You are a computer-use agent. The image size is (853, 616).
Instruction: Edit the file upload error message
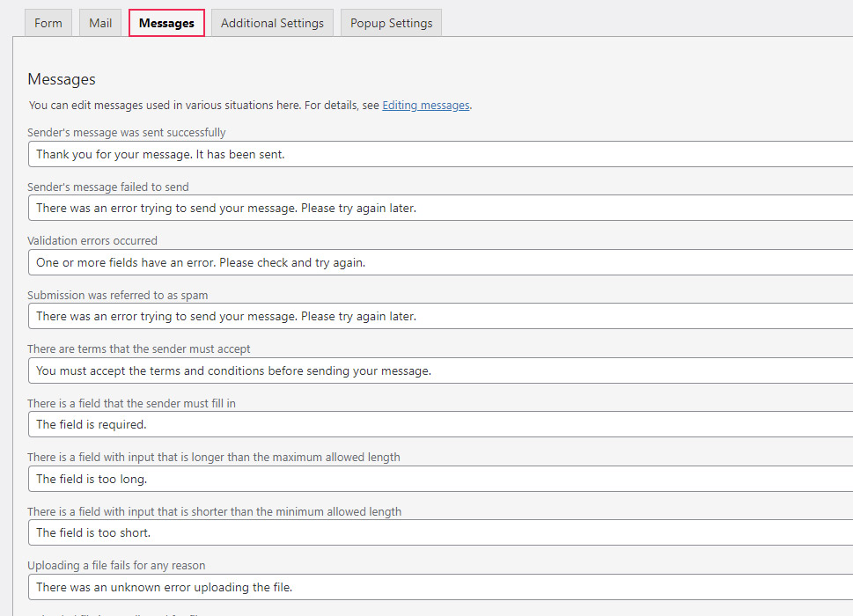[x=352, y=587]
